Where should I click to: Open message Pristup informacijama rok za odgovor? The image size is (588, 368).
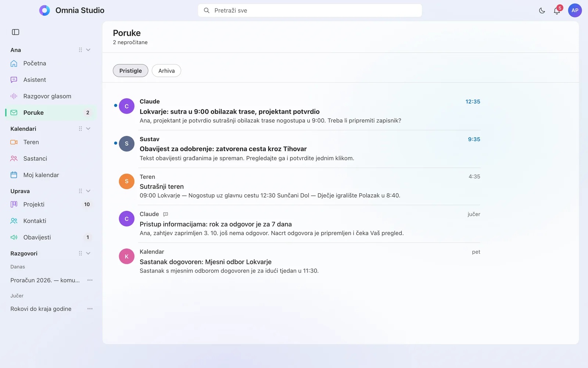(x=297, y=224)
